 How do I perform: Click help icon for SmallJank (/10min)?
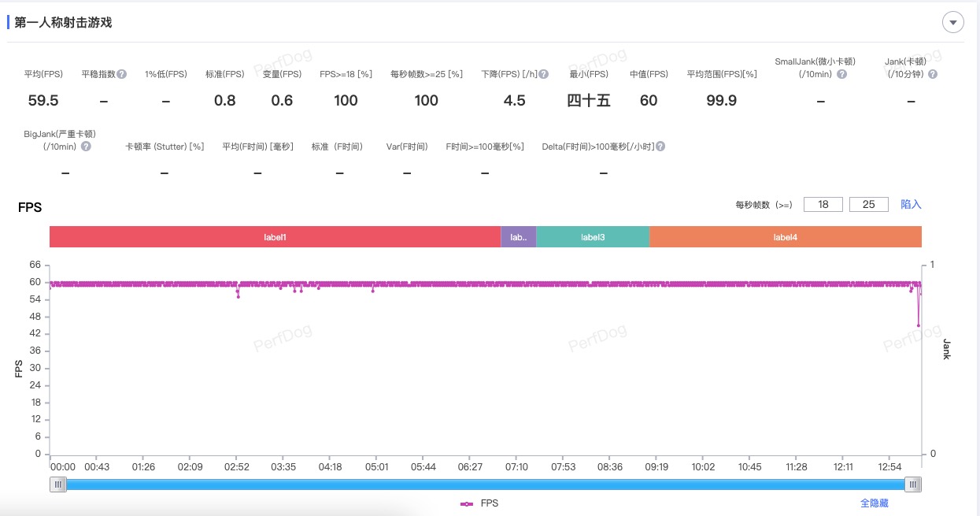tap(841, 74)
